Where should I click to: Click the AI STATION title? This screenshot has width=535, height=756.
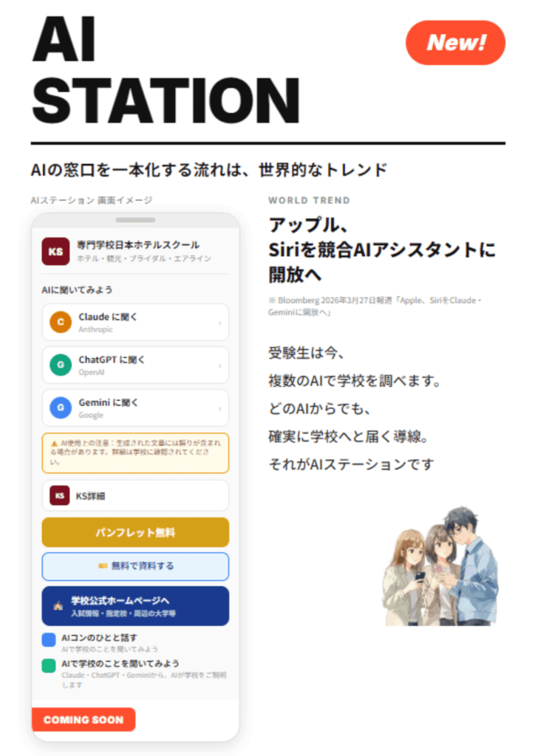[166, 70]
